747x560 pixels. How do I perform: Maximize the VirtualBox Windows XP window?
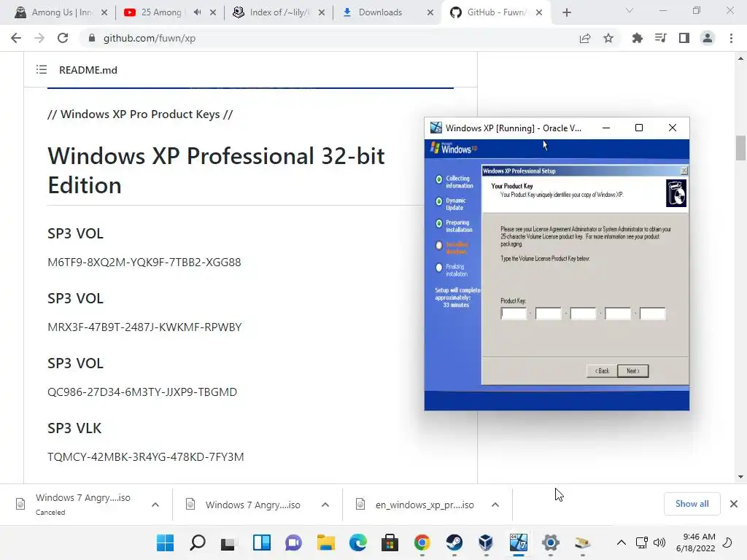pos(639,128)
